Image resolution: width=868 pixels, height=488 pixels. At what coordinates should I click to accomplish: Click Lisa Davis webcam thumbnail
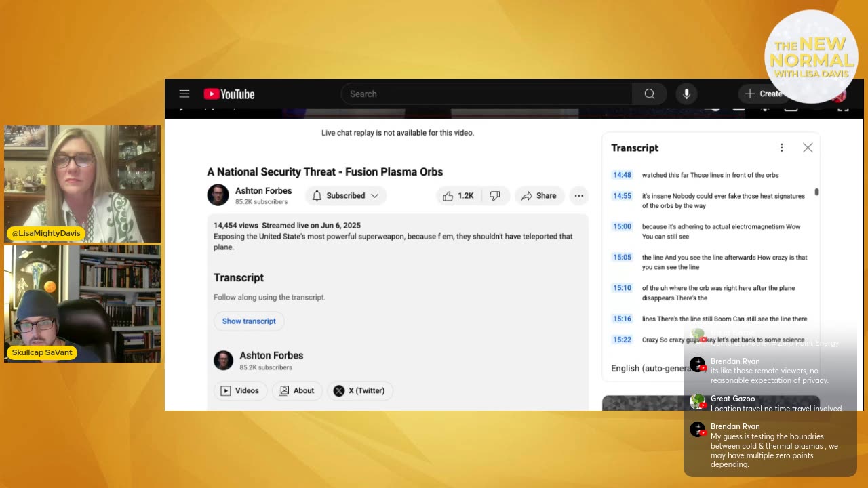(83, 184)
